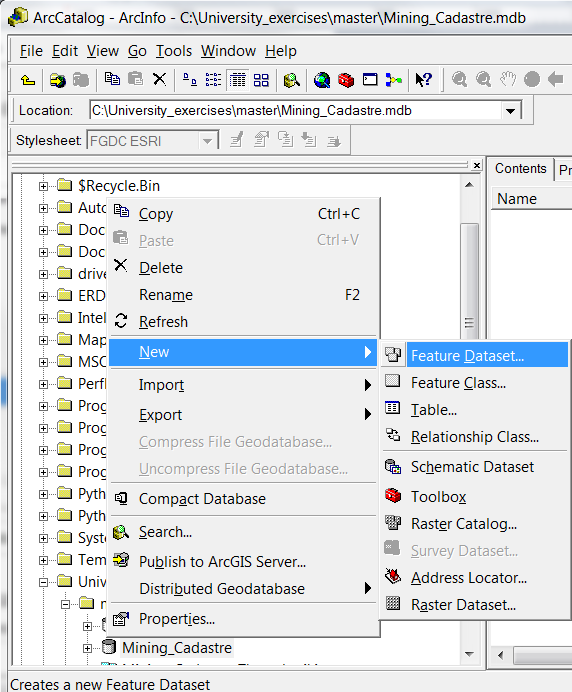The height and width of the screenshot is (692, 572).
Task: Click the Import Metadata icon
Action: click(x=309, y=140)
